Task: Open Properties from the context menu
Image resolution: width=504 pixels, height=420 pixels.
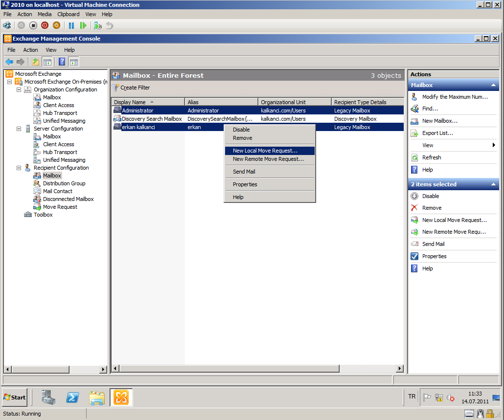Action: click(269, 184)
